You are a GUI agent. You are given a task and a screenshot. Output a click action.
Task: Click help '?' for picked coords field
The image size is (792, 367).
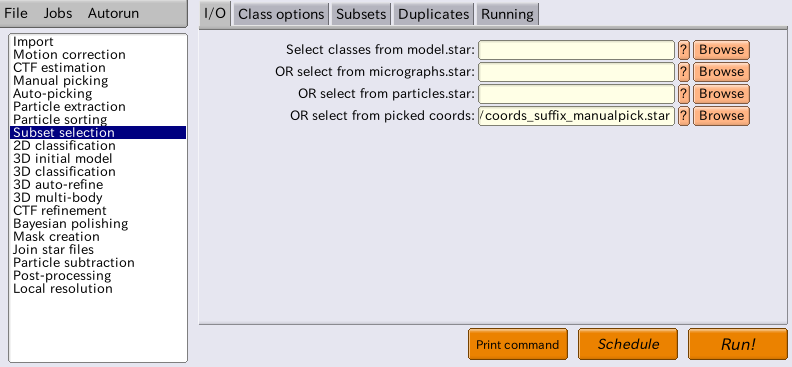click(x=683, y=116)
